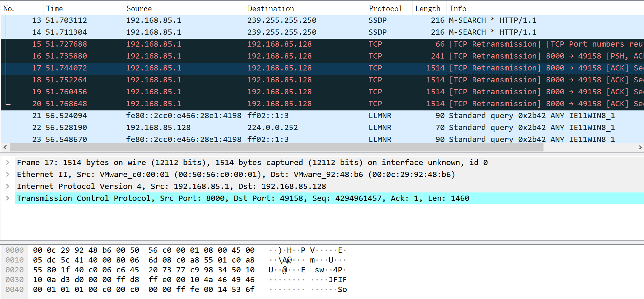
Task: Click hex offset 0030 row in bytes pane
Action: [14, 280]
